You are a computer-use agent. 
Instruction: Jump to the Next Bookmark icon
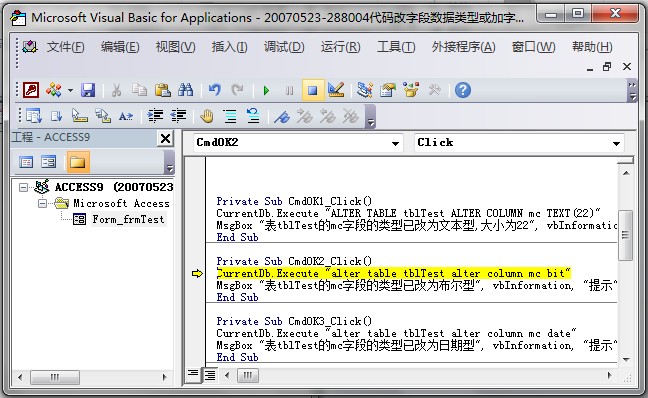pyautogui.click(x=305, y=117)
